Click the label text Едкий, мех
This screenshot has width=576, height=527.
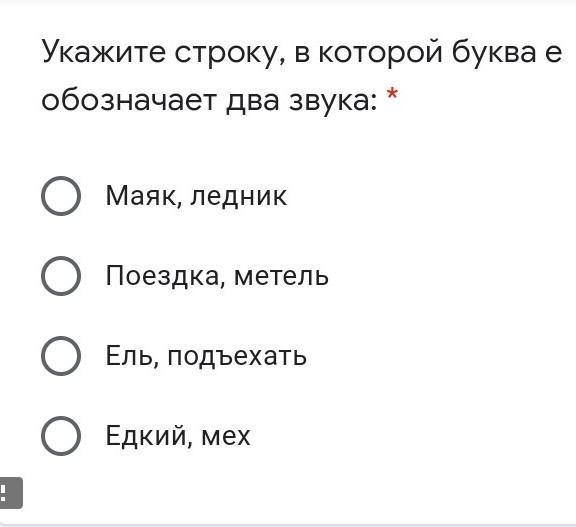(x=178, y=436)
